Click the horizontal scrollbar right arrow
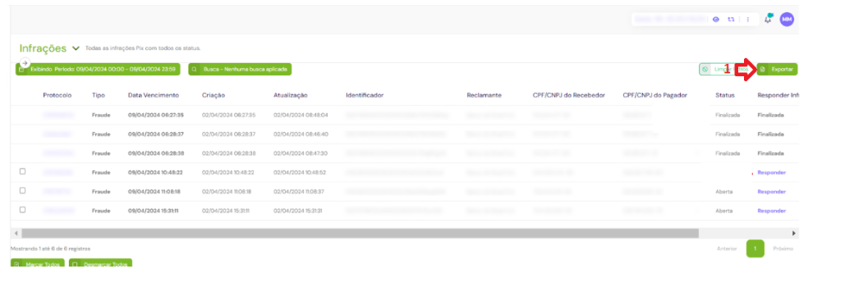This screenshot has height=301, width=868. point(794,234)
